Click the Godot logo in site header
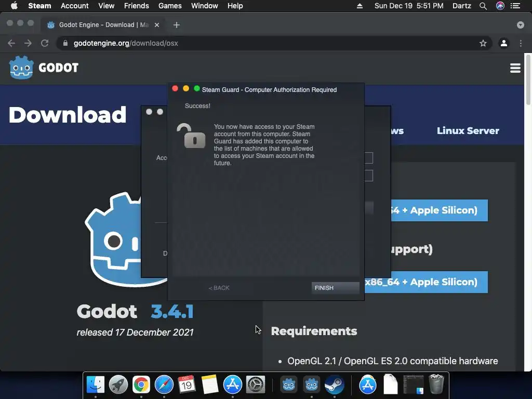Viewport: 532px width, 399px height. (x=44, y=68)
